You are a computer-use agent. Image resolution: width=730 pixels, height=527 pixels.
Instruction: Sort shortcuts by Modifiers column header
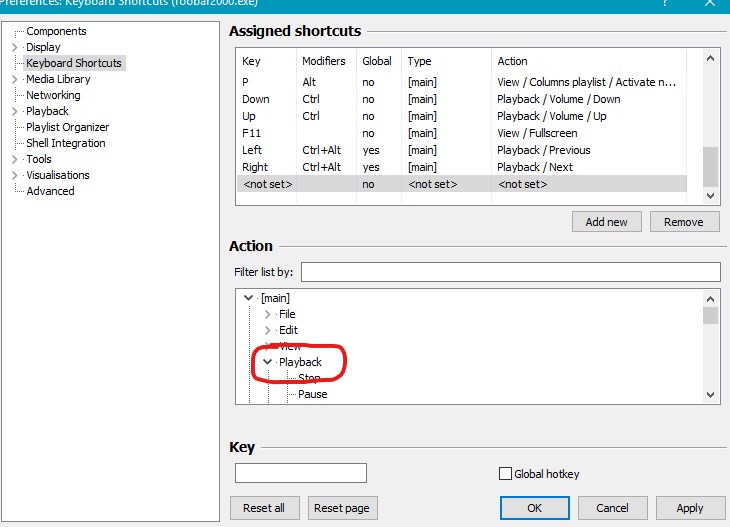coord(325,61)
